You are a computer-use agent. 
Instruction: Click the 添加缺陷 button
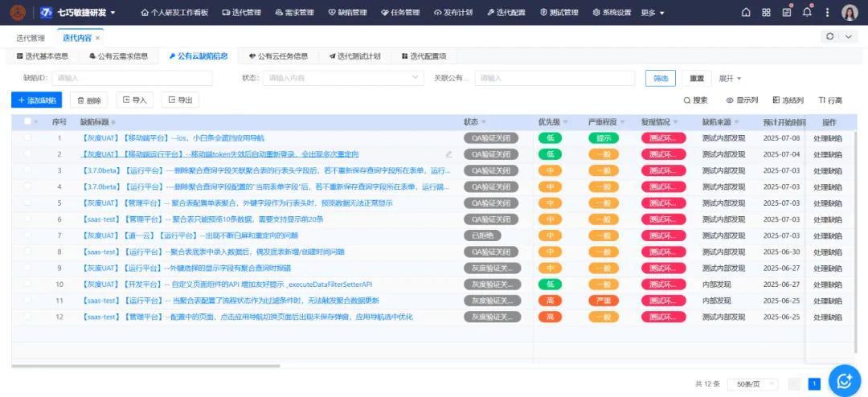(x=37, y=100)
